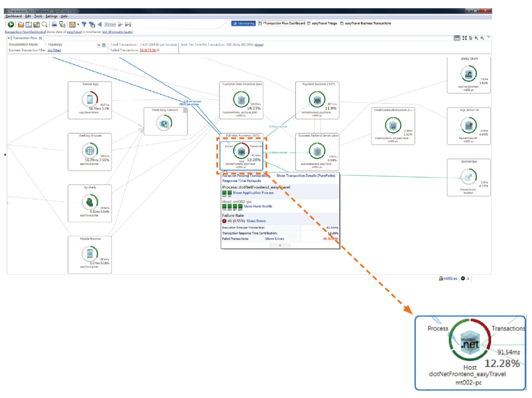Expand the Third Party Content node's corner button
532x398 pixels.
click(x=185, y=110)
